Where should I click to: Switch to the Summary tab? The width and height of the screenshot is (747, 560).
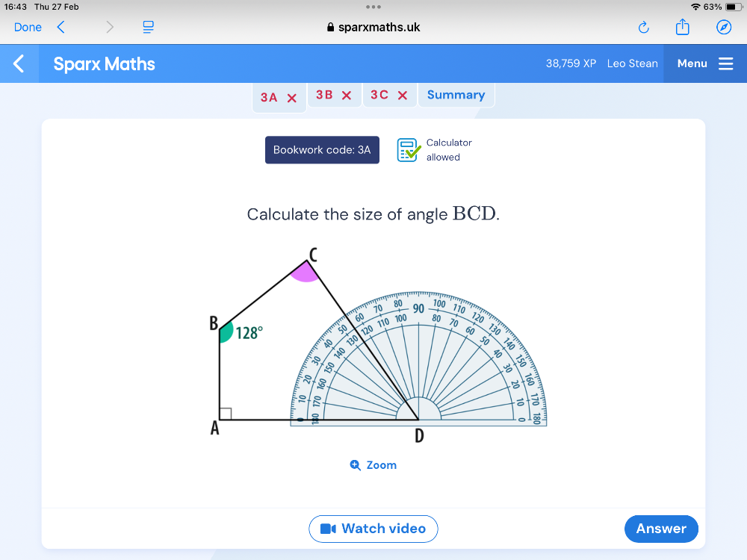(x=456, y=95)
